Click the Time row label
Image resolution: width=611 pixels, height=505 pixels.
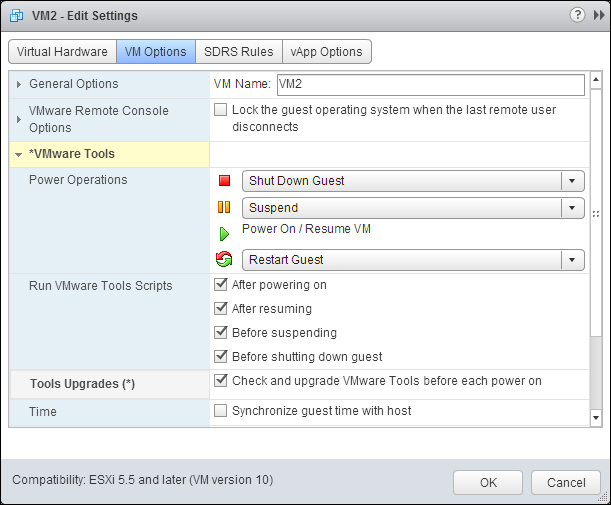tap(43, 411)
